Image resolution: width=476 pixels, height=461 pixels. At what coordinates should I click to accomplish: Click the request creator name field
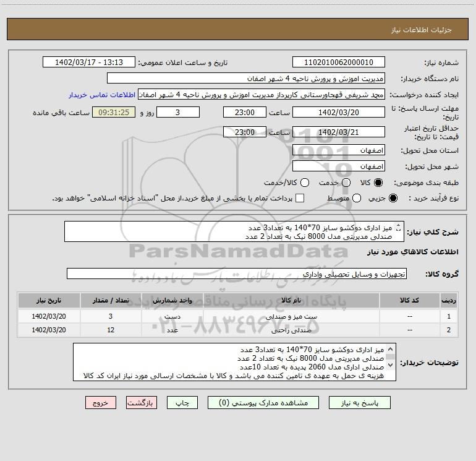tap(261, 95)
